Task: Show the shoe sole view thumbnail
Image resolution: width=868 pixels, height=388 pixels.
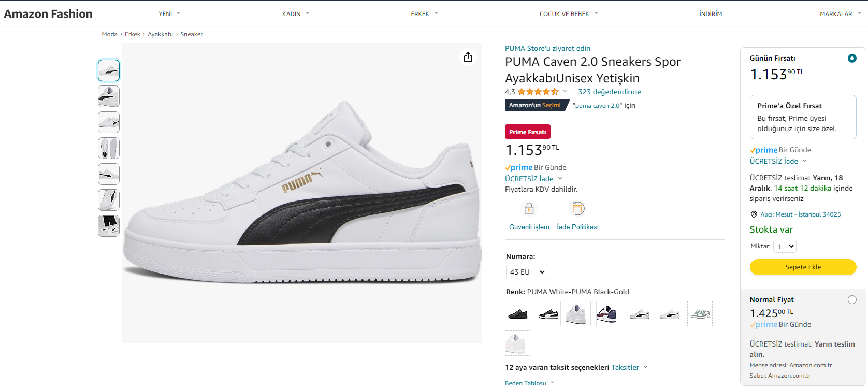Action: (x=109, y=148)
